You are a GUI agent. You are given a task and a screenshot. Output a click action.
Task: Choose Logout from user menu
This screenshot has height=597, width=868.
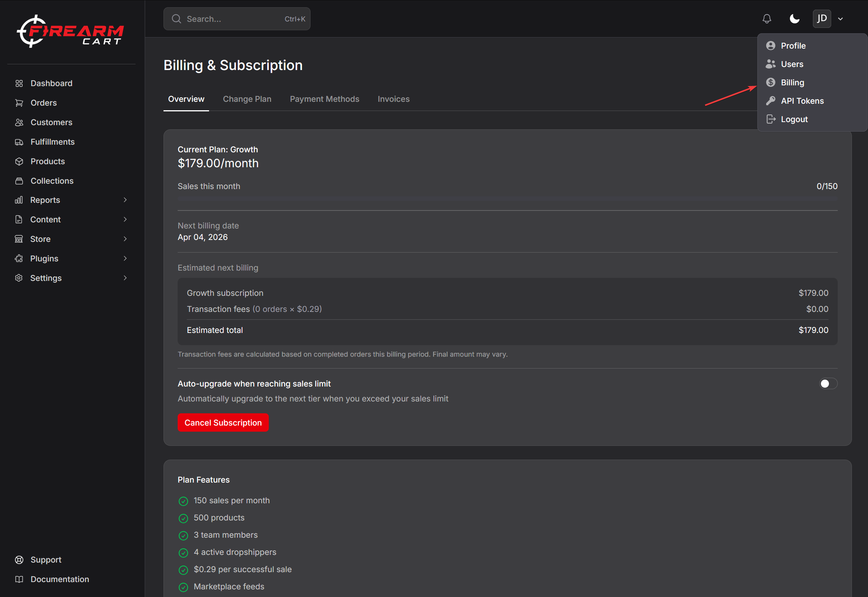812,119
